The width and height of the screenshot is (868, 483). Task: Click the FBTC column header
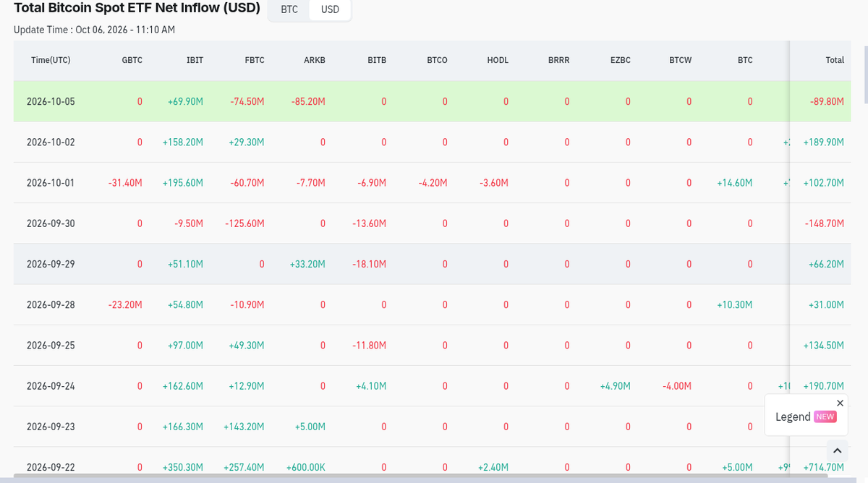pyautogui.click(x=255, y=60)
